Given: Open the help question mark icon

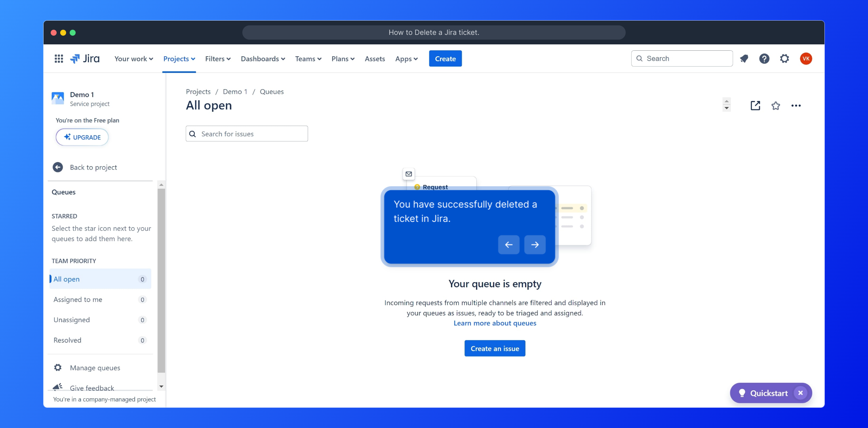Looking at the screenshot, I should pyautogui.click(x=764, y=59).
